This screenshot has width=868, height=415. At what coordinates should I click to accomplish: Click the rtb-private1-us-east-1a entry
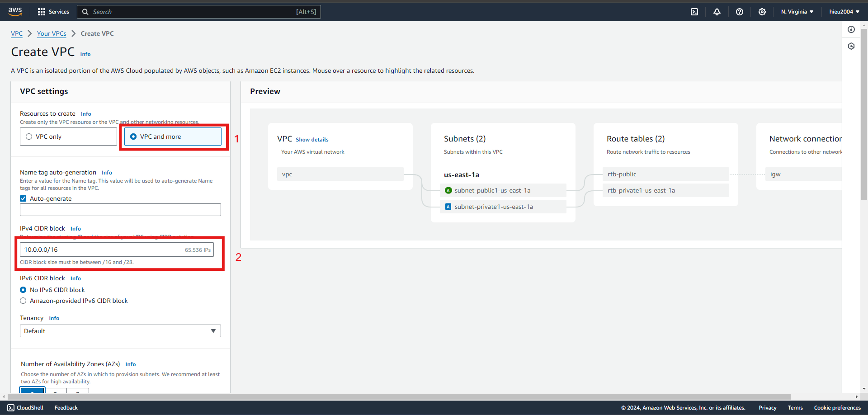(665, 190)
